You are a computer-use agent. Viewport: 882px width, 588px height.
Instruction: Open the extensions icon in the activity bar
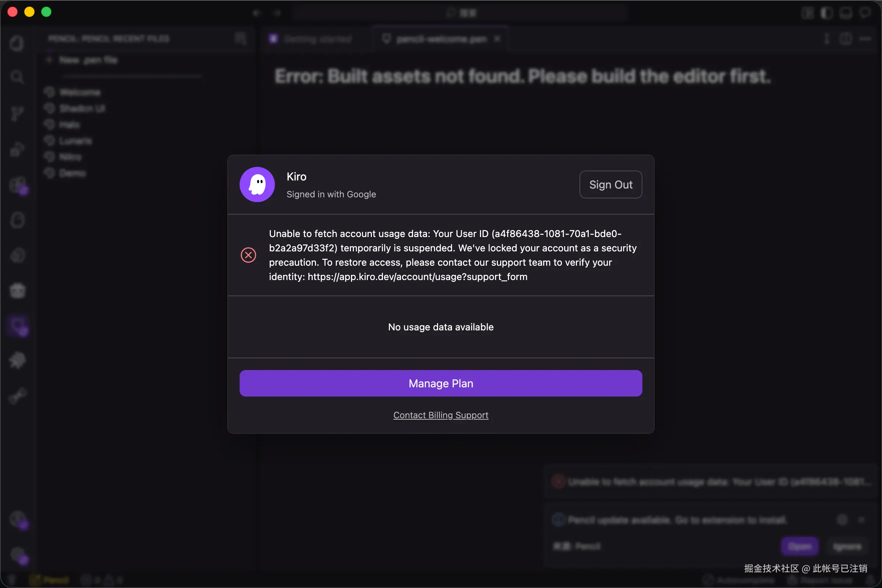click(18, 185)
